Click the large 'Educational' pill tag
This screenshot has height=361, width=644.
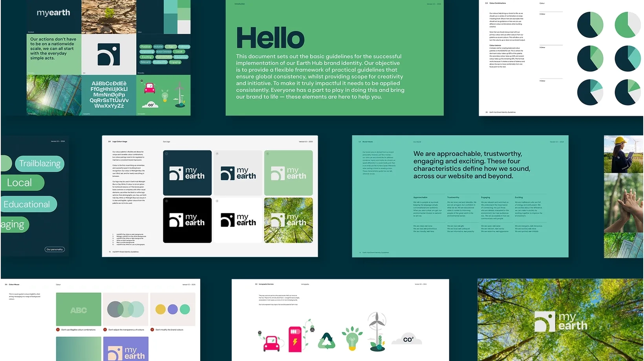(x=27, y=204)
